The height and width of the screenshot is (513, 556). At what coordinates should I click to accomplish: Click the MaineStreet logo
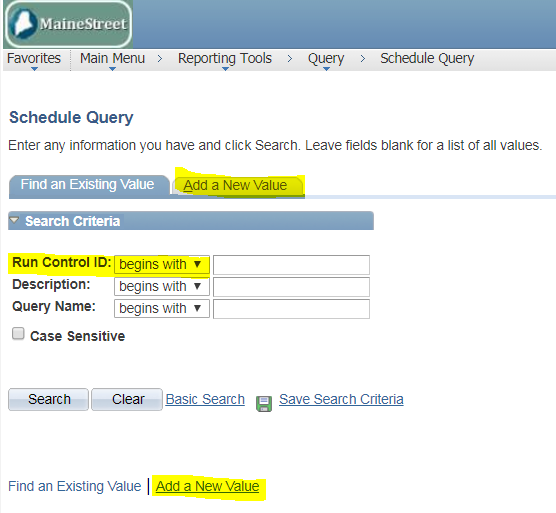(68, 24)
